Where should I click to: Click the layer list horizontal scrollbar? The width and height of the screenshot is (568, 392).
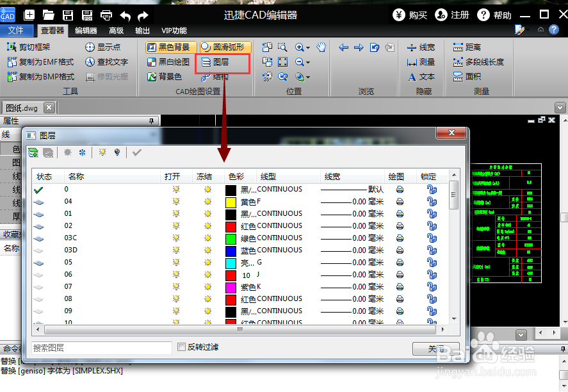pos(239,329)
